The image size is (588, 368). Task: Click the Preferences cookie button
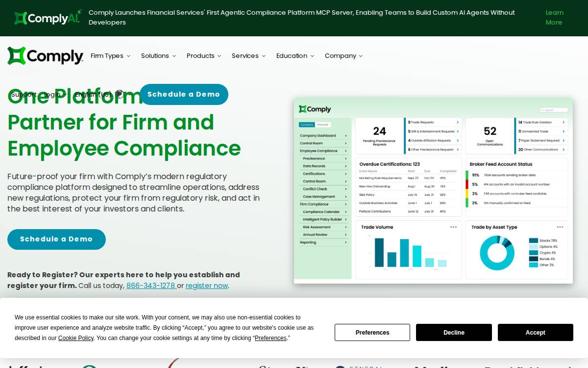(x=372, y=333)
